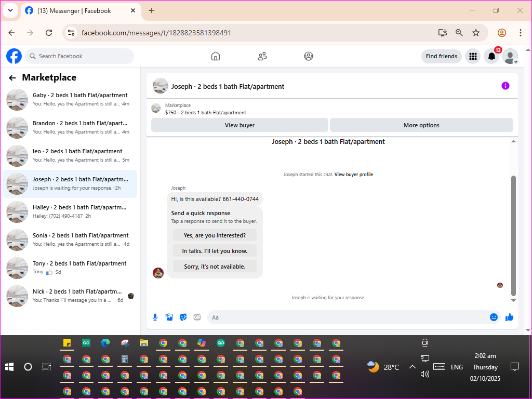Send quick reply 'In talks. I'll let you know.'
Image resolution: width=532 pixels, height=399 pixels.
coord(215,251)
